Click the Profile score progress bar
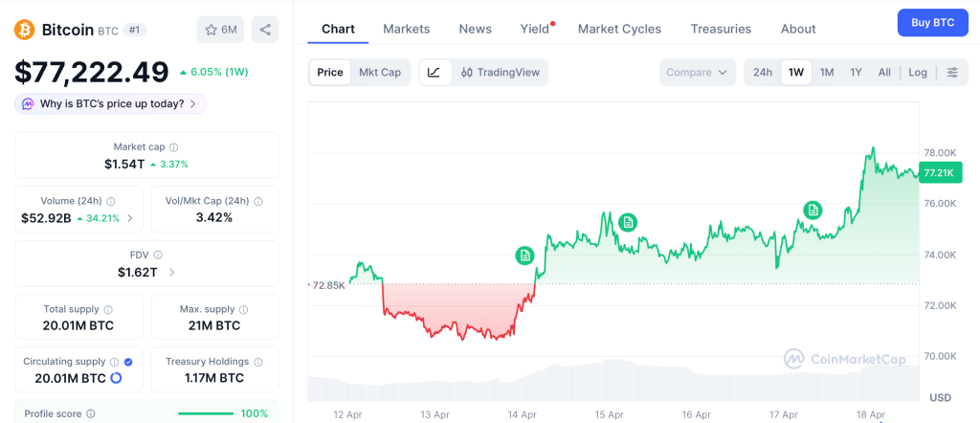Screen dimensions: 980x423 206,413
